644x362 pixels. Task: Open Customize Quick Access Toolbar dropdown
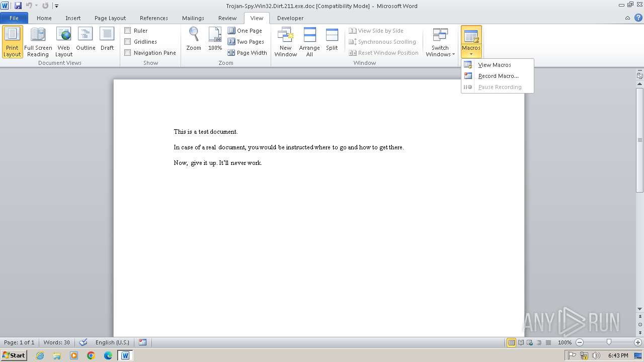56,6
